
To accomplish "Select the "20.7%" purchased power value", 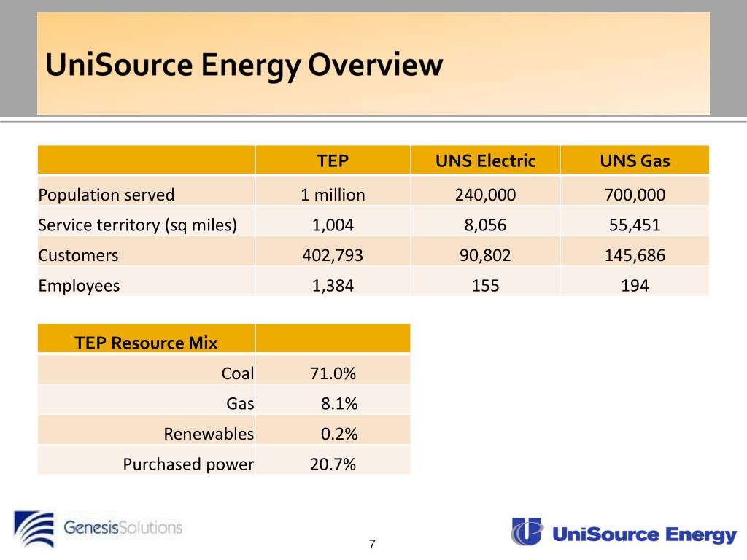I will [333, 464].
